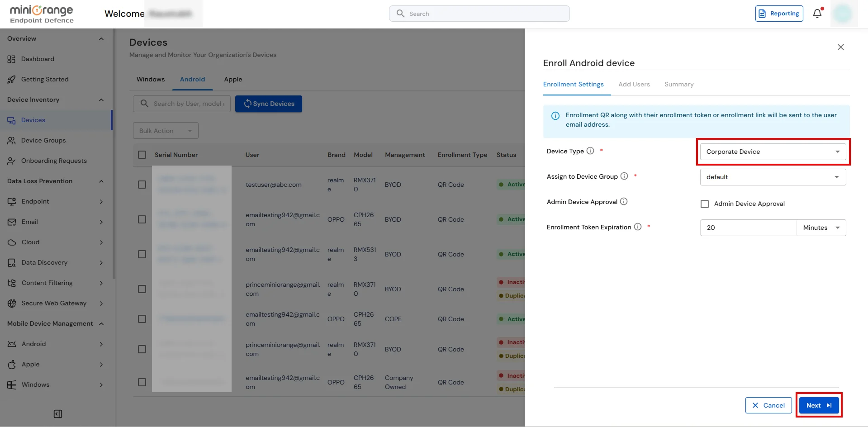Click the Device Groups icon
This screenshot has height=427, width=868.
11,141
